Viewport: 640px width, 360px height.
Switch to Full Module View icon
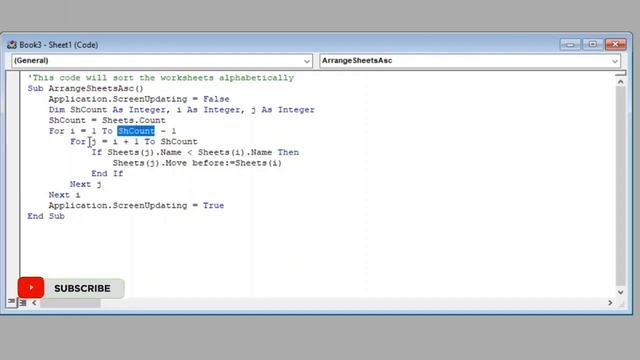(x=22, y=302)
